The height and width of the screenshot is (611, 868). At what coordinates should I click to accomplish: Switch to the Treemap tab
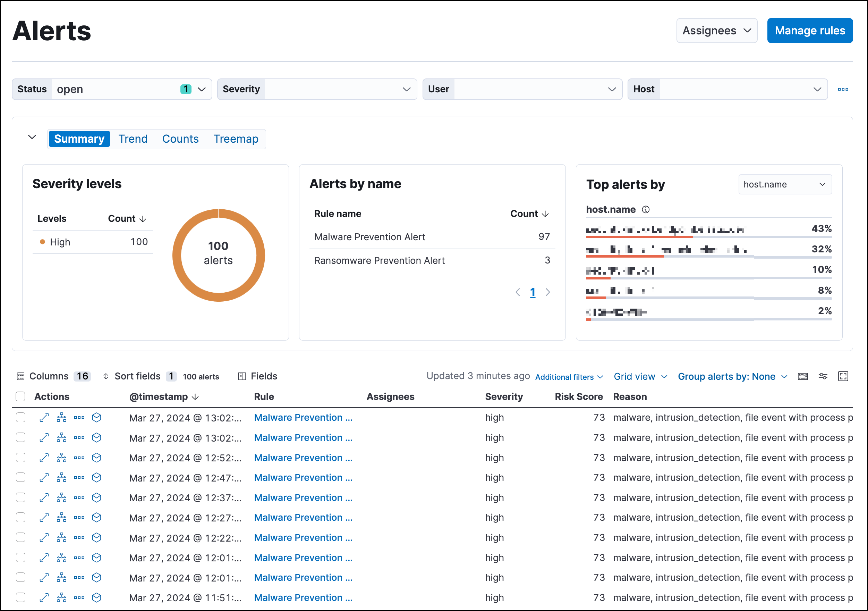point(237,138)
